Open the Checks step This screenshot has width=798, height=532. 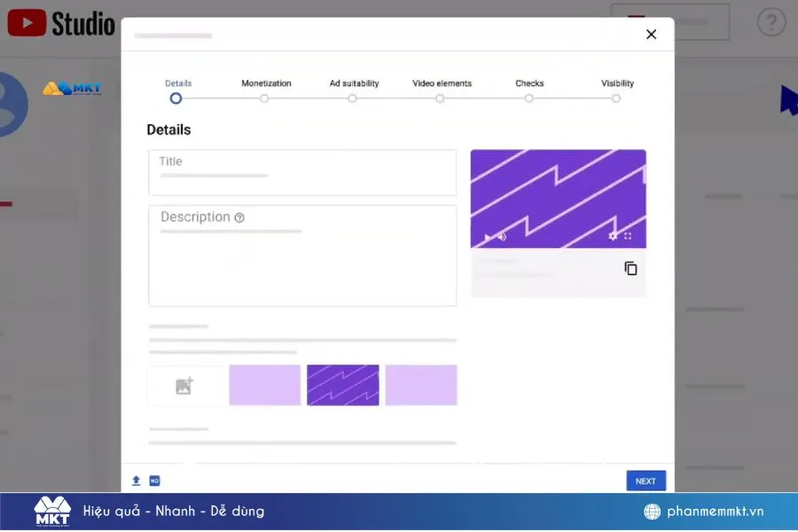point(528,98)
